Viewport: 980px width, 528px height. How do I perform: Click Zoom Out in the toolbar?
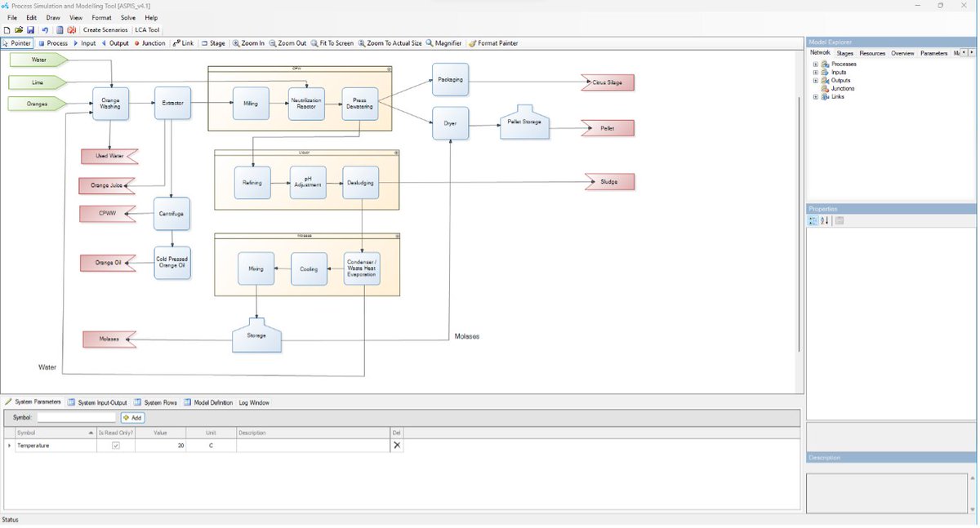pyautogui.click(x=287, y=43)
